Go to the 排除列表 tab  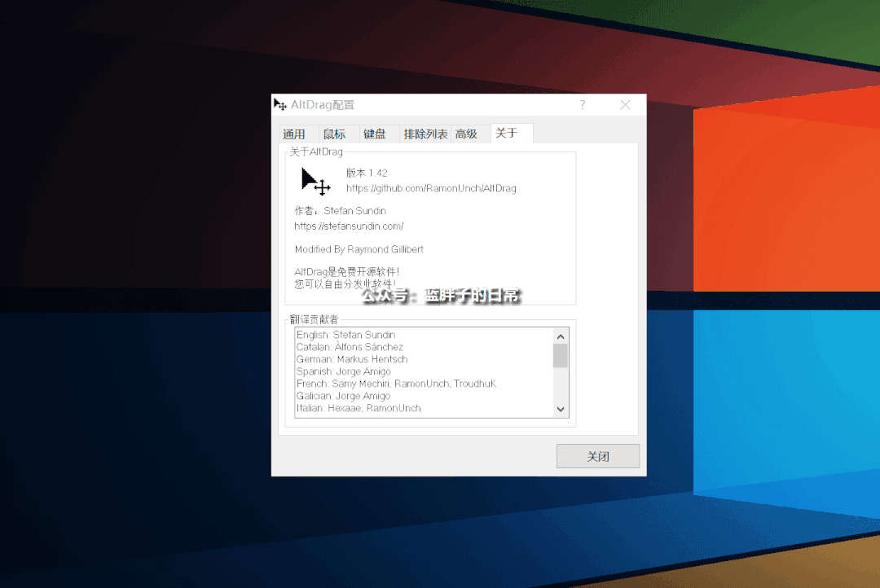425,134
